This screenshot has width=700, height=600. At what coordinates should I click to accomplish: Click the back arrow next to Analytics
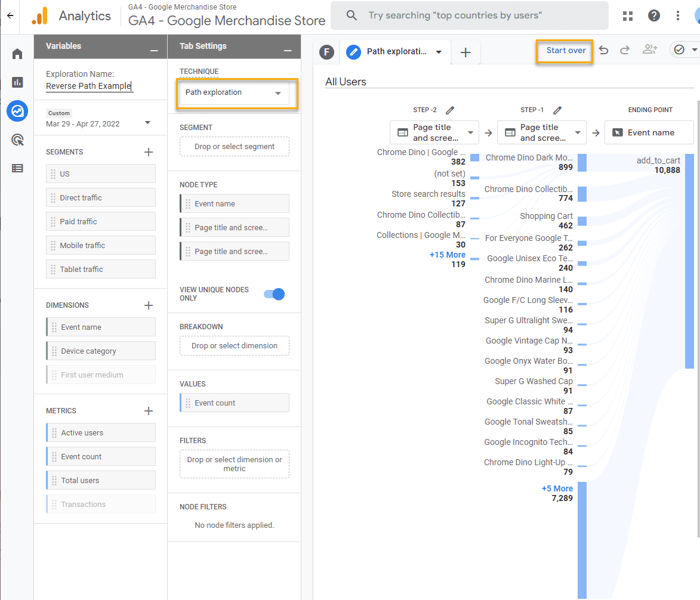(10, 16)
